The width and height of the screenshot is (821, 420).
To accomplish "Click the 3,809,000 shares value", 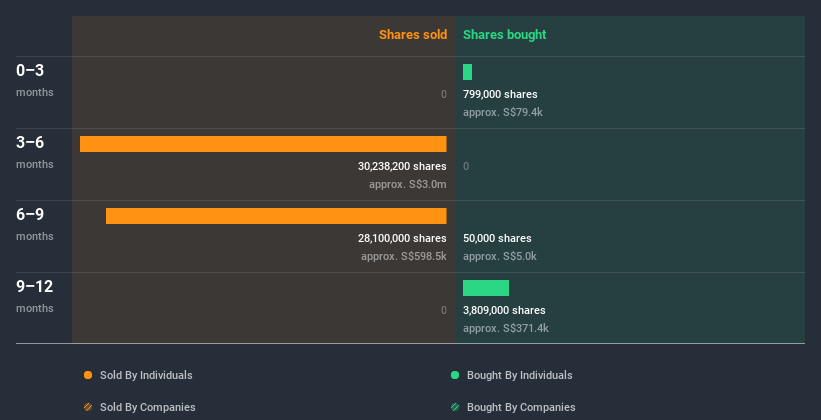I will [x=504, y=310].
